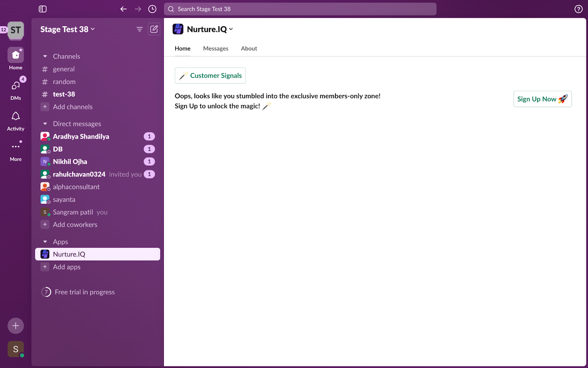Screen dimensions: 588x368
Task: Open help question mark icon
Action: pyautogui.click(x=578, y=9)
